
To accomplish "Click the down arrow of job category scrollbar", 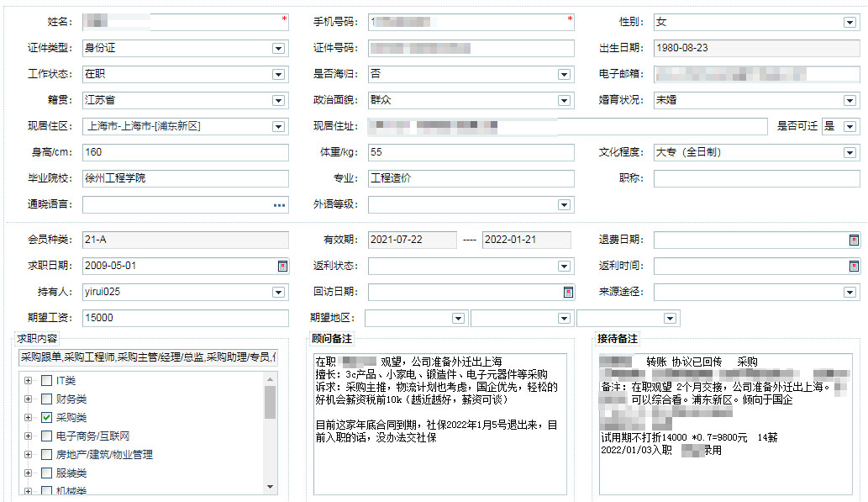I will (270, 487).
